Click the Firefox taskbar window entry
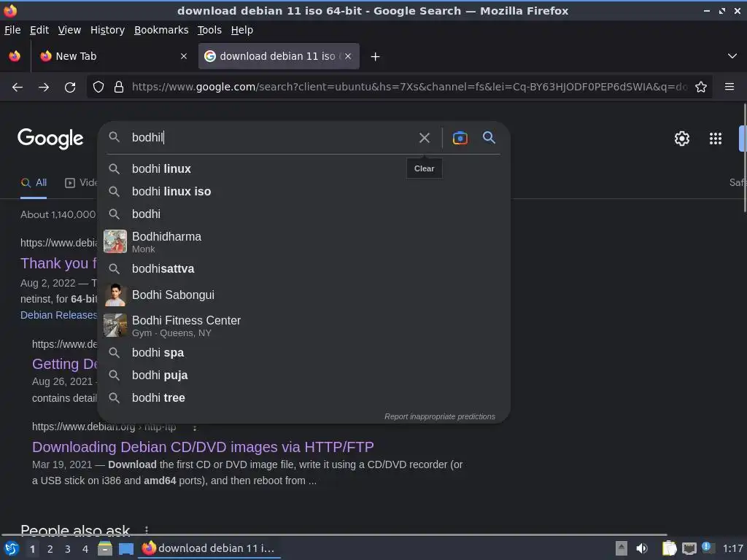 pos(209,548)
